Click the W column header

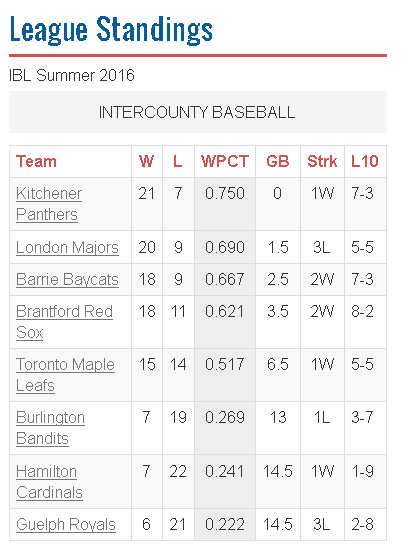146,161
